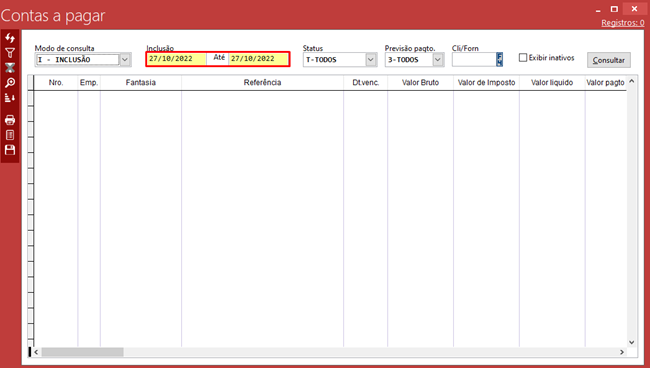Click the sort order icon
650x368 pixels.
[x=10, y=98]
